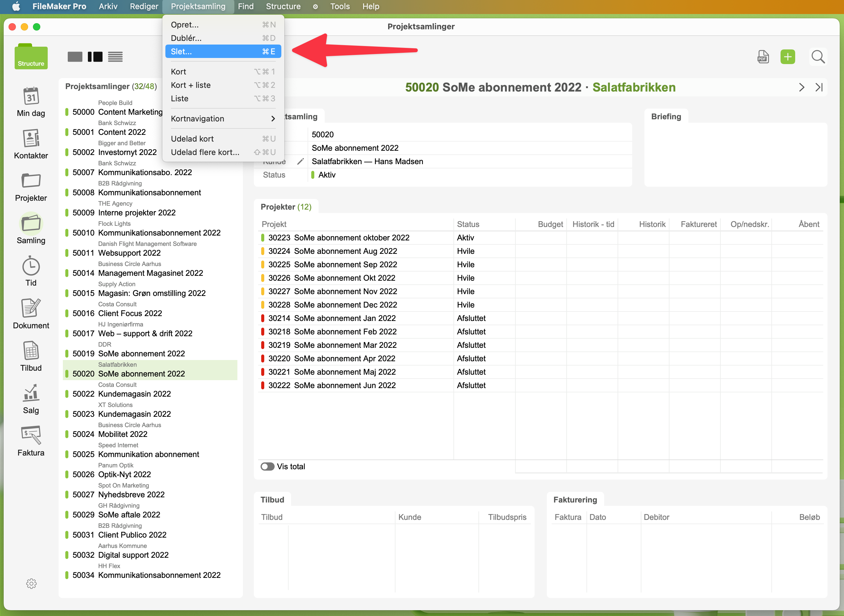Screen dimensions: 844x616
Task: Switch to the list-only view icon
Action: pyautogui.click(x=115, y=57)
